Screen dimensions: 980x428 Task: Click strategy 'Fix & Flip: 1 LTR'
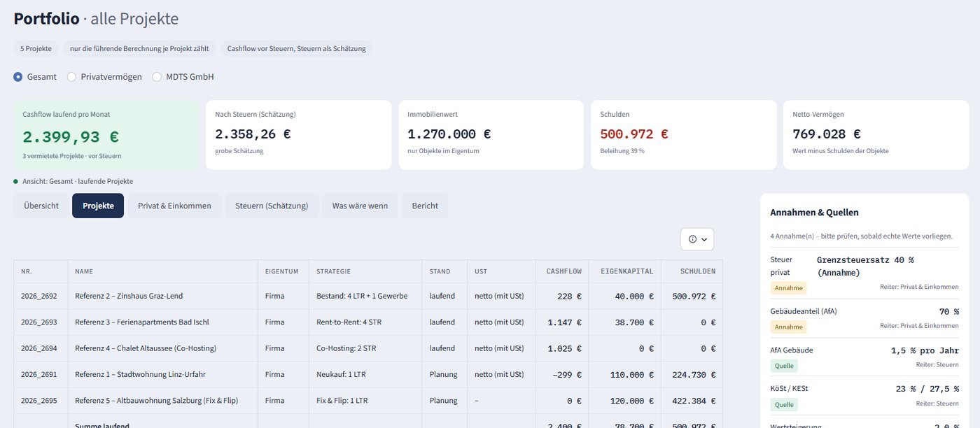tap(342, 401)
